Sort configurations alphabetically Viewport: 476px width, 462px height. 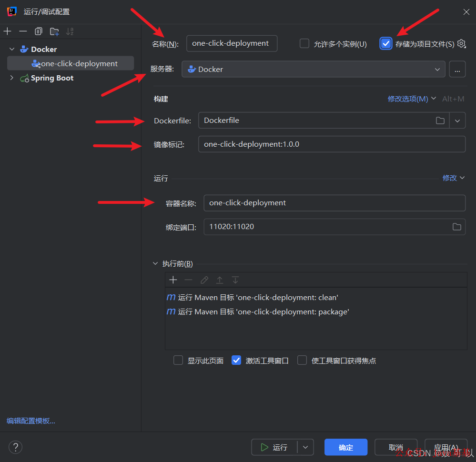(70, 31)
